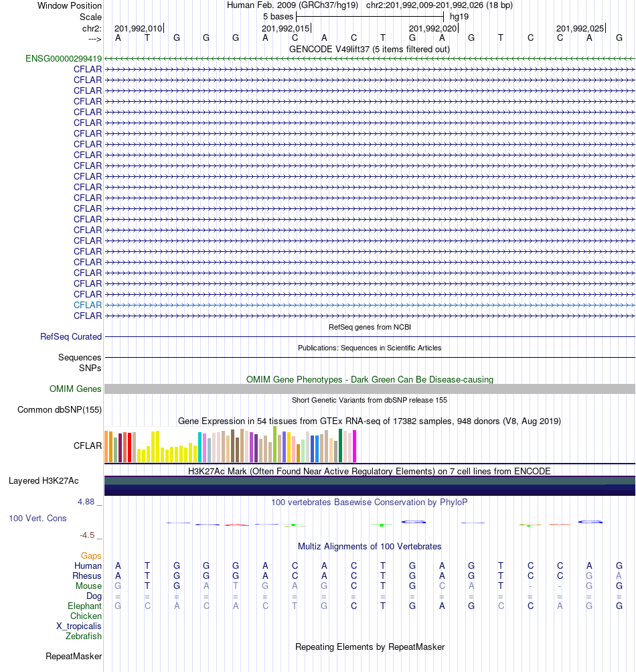Select the 100 Vert. Cons label
Screen dimensions: 636x672
tap(37, 518)
